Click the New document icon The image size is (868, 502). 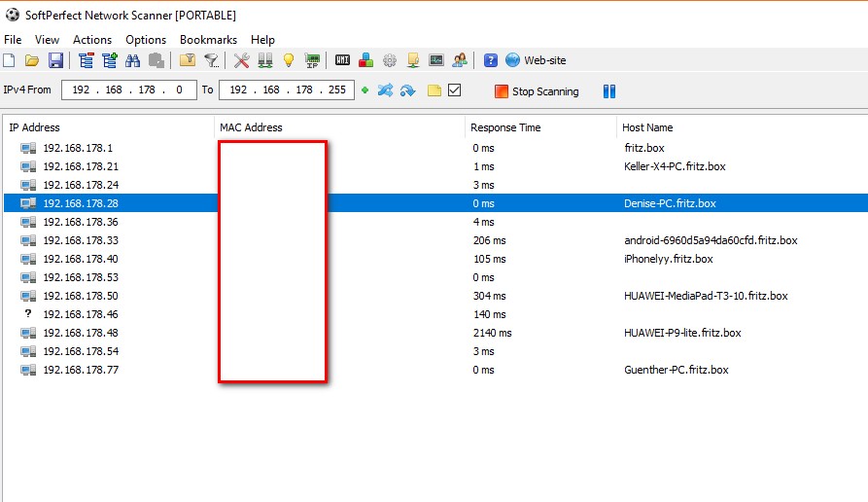click(9, 60)
